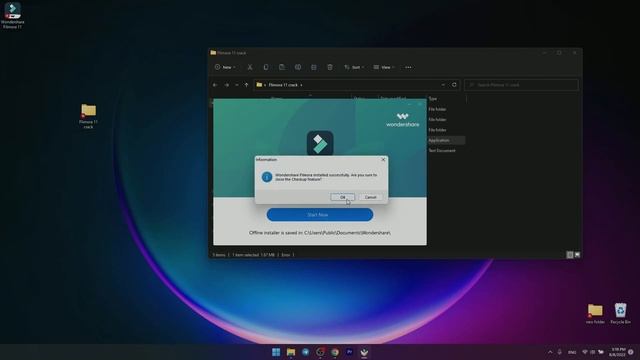Open network and volume quick settings
The height and width of the screenshot is (360, 640).
point(593,352)
